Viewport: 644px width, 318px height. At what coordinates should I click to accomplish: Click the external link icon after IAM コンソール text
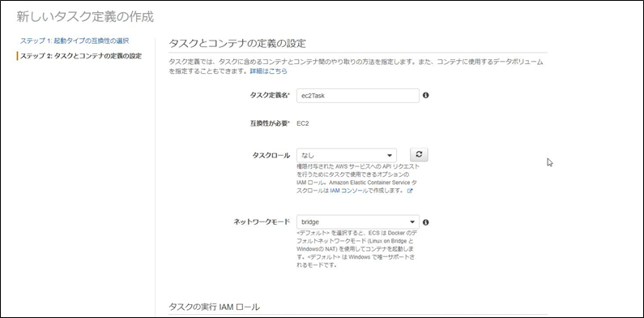coord(409,191)
